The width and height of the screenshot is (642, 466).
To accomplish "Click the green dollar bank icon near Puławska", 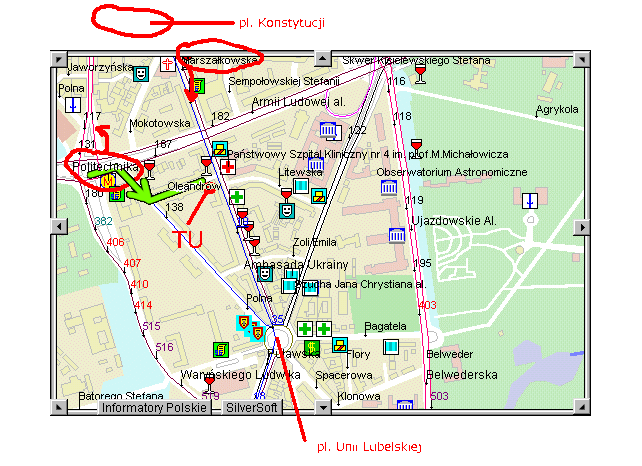I will [x=312, y=347].
